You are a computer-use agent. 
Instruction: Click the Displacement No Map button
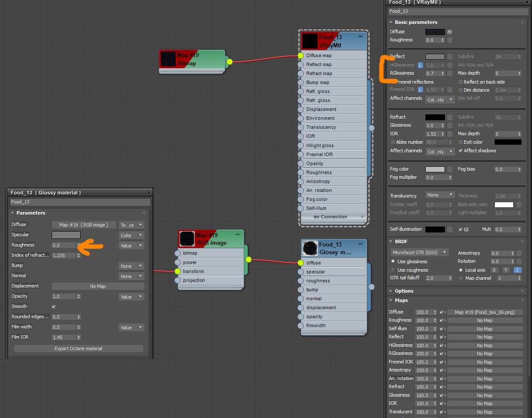tap(98, 286)
